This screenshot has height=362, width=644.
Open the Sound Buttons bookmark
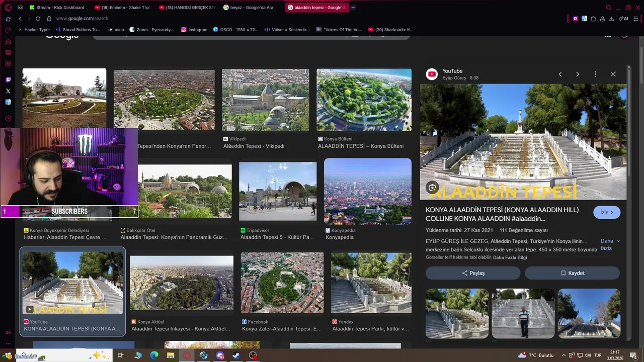(x=77, y=30)
